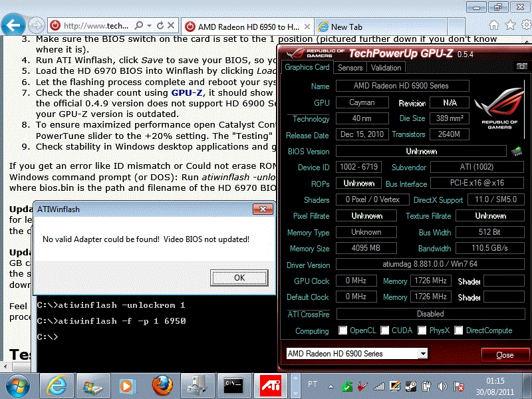Click the Steam tray icon
Screen dimensions: 532x399
click(411, 386)
